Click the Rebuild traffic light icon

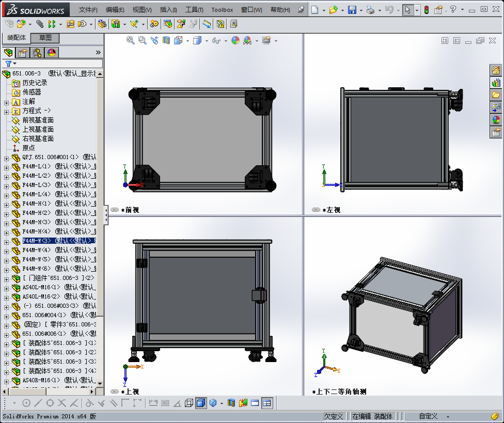tap(427, 10)
